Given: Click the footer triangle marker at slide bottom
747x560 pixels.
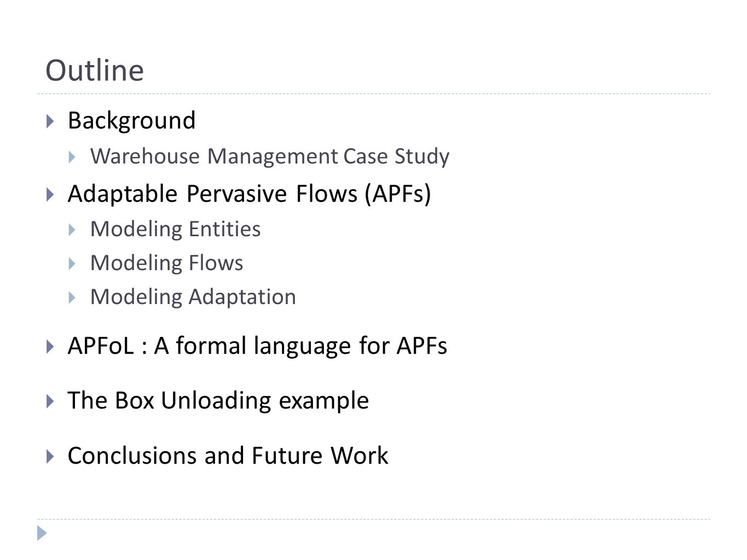Looking at the screenshot, I should pyautogui.click(x=42, y=533).
